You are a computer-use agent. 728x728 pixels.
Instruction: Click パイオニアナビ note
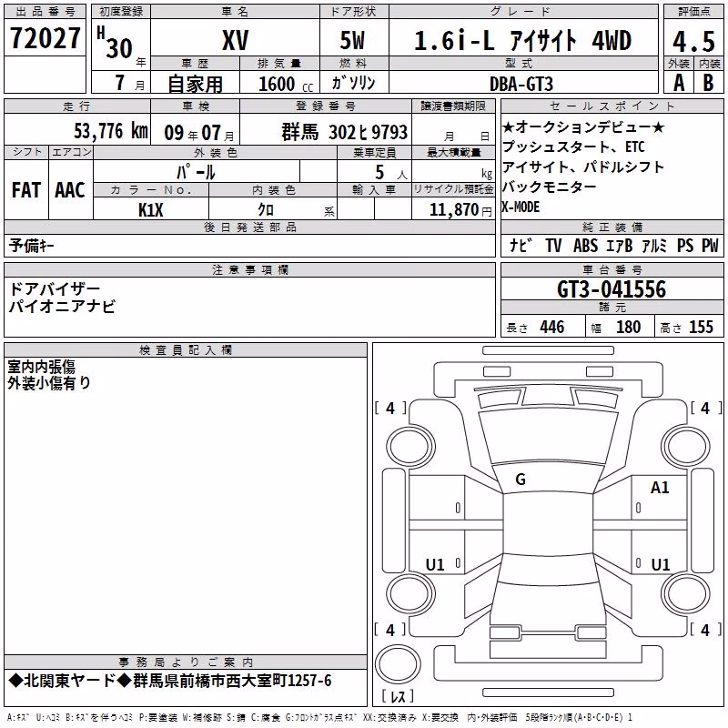pos(62,307)
